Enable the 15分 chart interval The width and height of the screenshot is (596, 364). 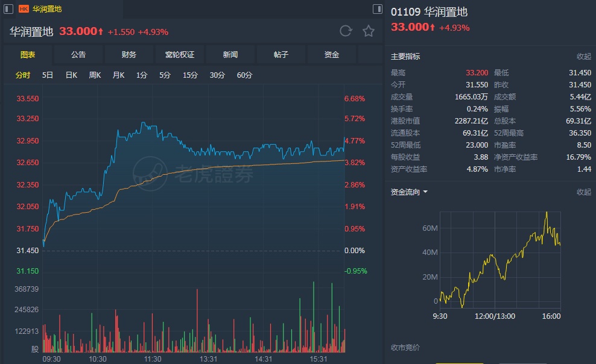click(x=190, y=75)
